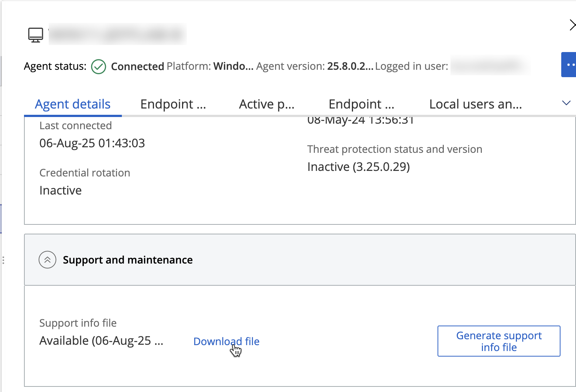Expand the tabs overflow chevron
Screen dimensions: 576x392
[566, 103]
